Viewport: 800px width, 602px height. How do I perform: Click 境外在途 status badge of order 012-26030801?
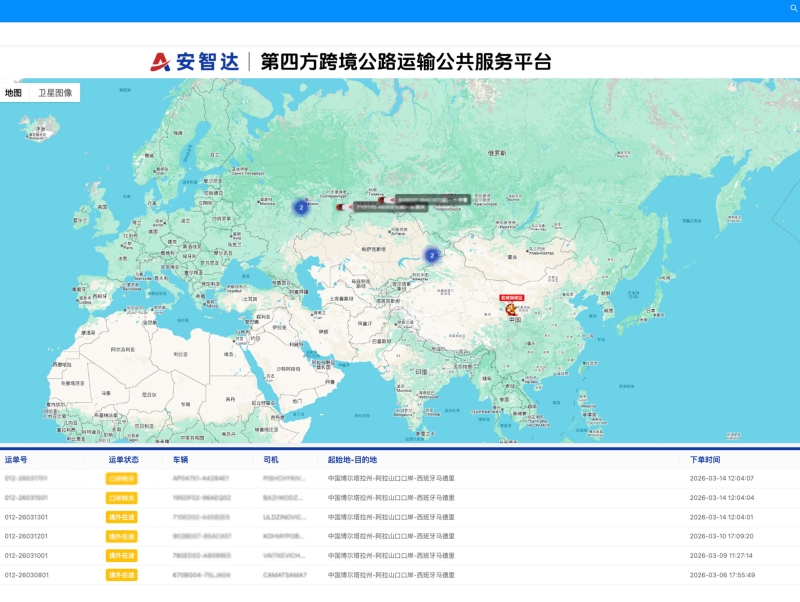(x=121, y=575)
